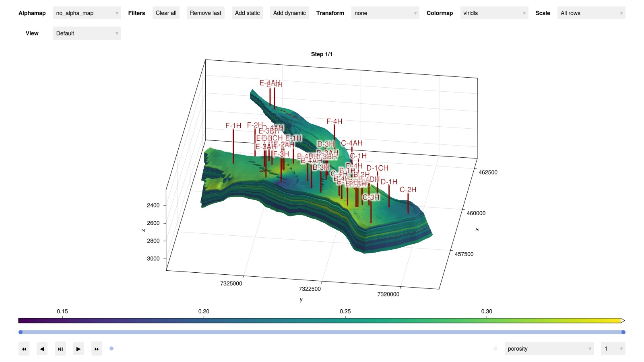The image size is (644, 362).
Task: Click the F-1H well label in plot
Action: click(233, 126)
